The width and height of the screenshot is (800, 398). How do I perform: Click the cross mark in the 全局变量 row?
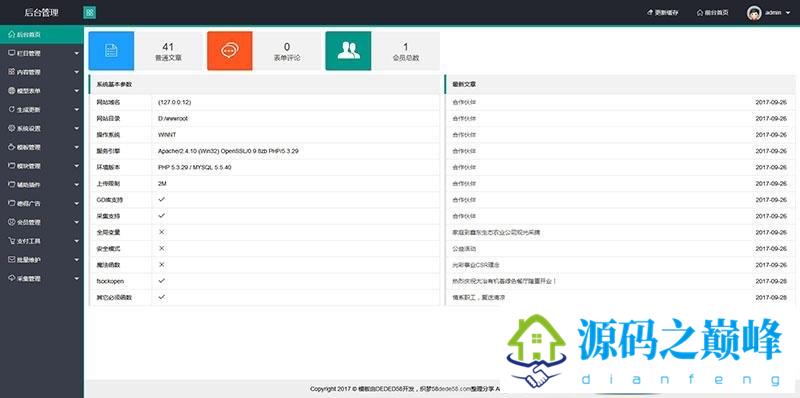[162, 232]
